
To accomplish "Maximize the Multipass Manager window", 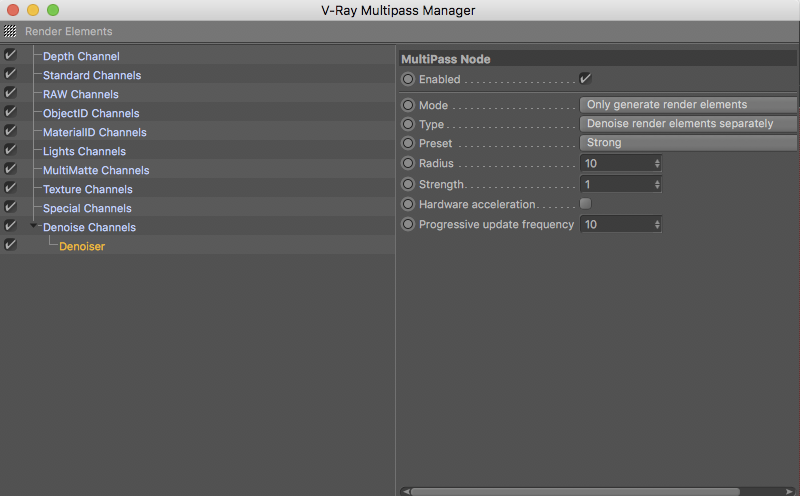I will tap(53, 10).
